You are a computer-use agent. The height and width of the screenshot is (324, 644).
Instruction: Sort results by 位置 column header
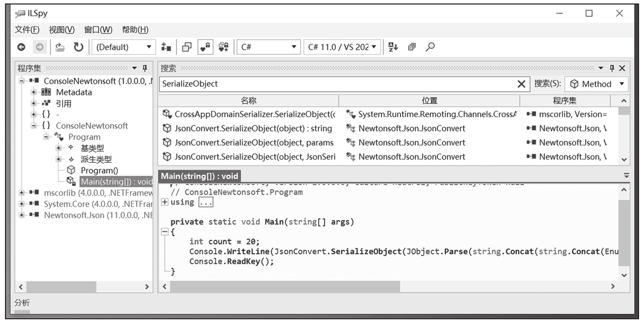(x=429, y=101)
